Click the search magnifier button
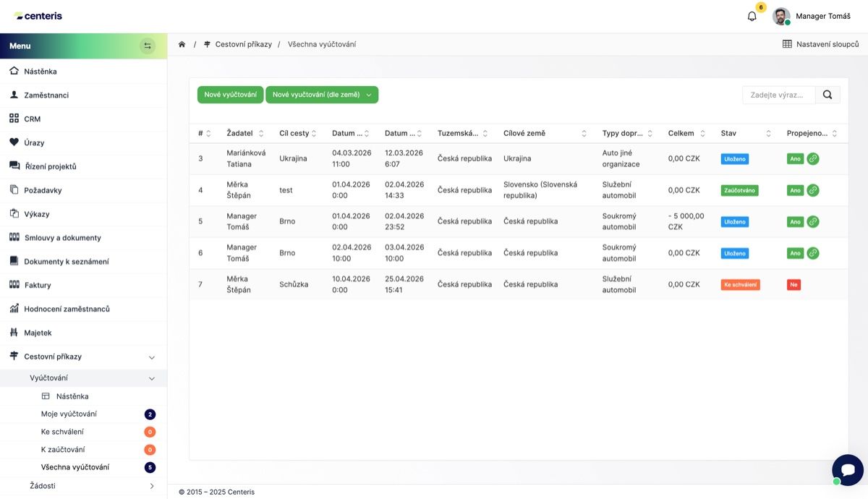The width and height of the screenshot is (868, 499). pos(827,95)
